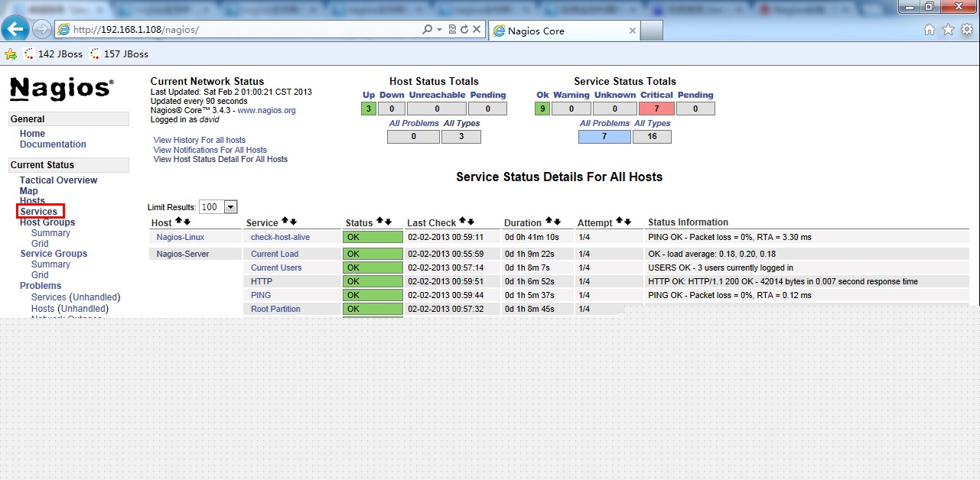Sort Host column ascending with up arrow
The height and width of the screenshot is (480, 980).
[x=178, y=222]
